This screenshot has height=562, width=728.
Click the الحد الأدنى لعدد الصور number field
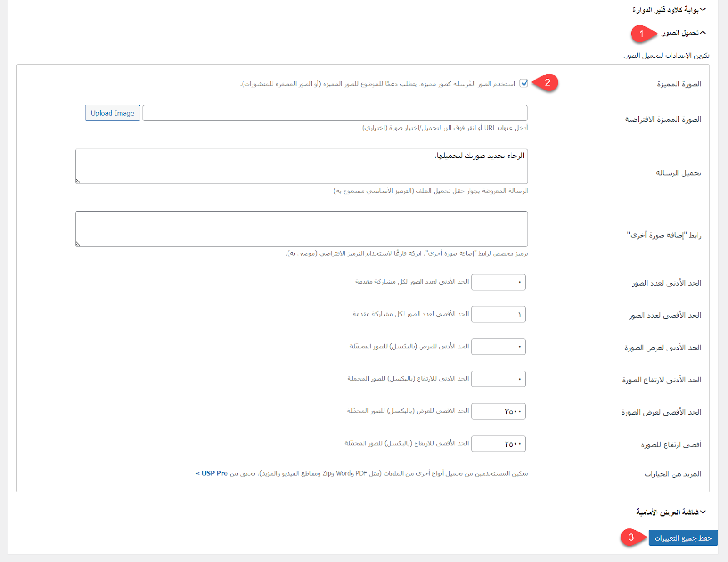pyautogui.click(x=498, y=282)
